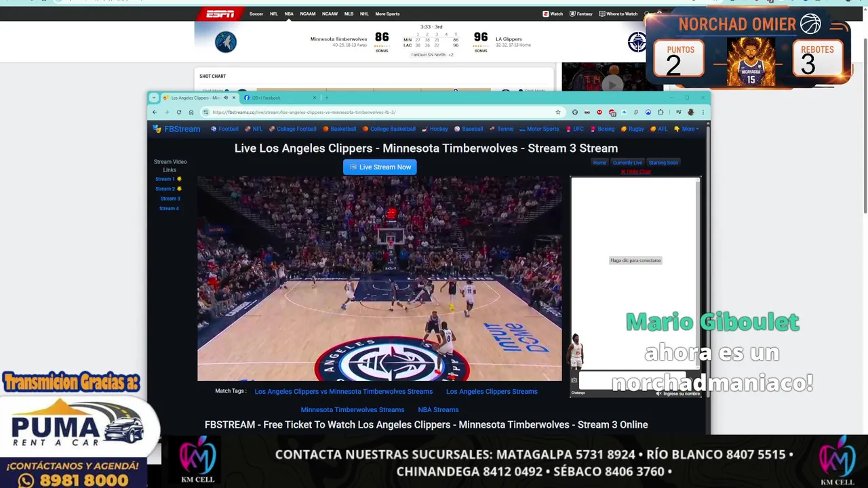Open the FBStream logo home link
The width and height of the screenshot is (868, 488).
pyautogui.click(x=176, y=129)
